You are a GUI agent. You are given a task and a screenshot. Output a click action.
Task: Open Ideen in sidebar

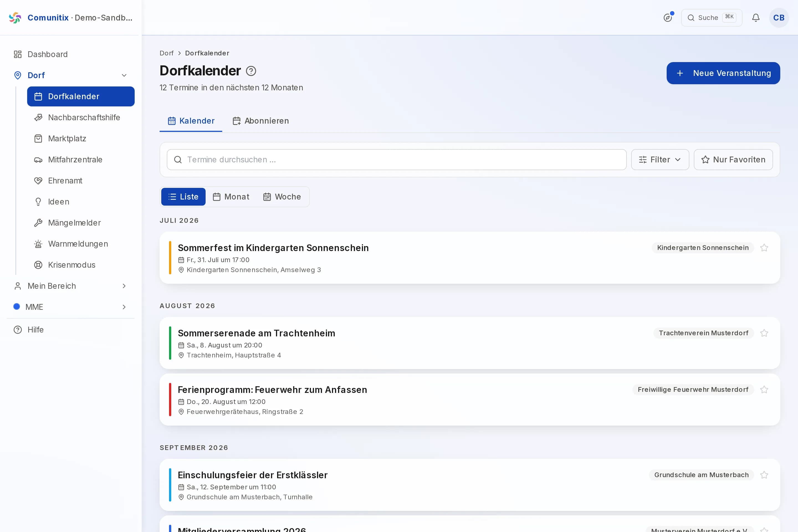point(81,201)
